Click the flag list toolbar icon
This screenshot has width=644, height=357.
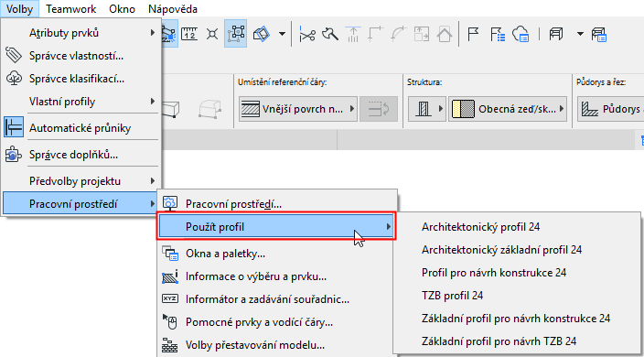(498, 34)
